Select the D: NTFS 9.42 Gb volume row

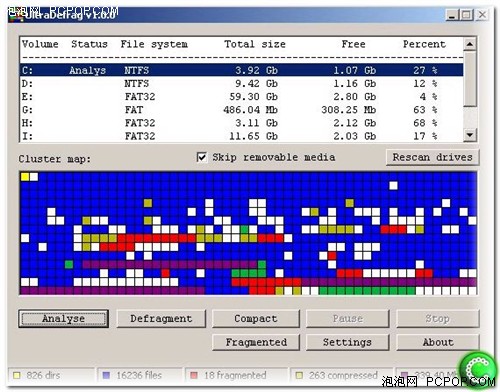(x=241, y=84)
